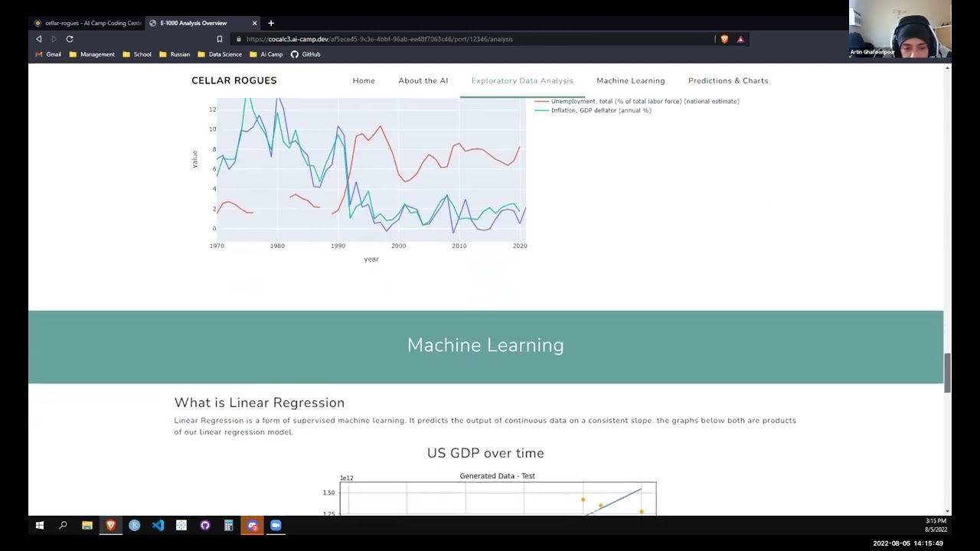Click the 'US GDP over time' title

(x=485, y=453)
